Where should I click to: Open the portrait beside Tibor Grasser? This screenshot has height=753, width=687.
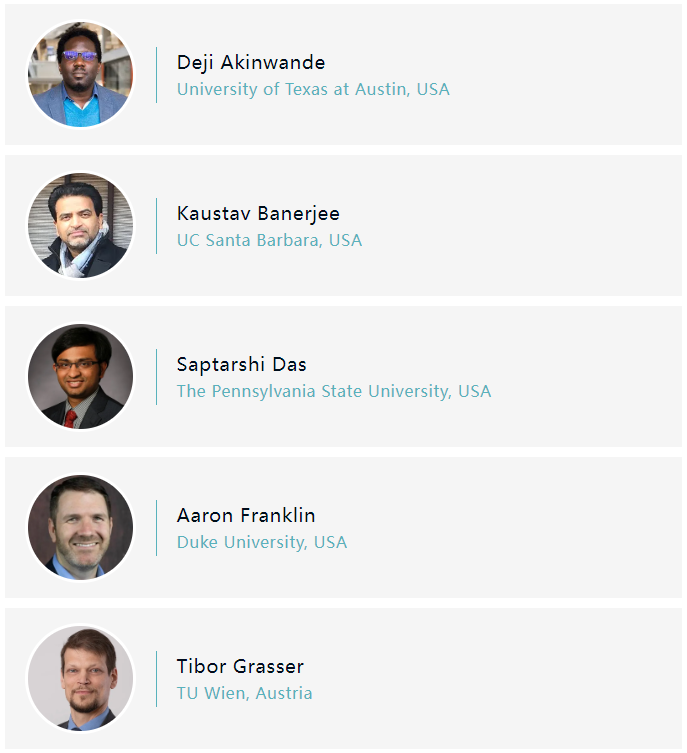point(80,679)
